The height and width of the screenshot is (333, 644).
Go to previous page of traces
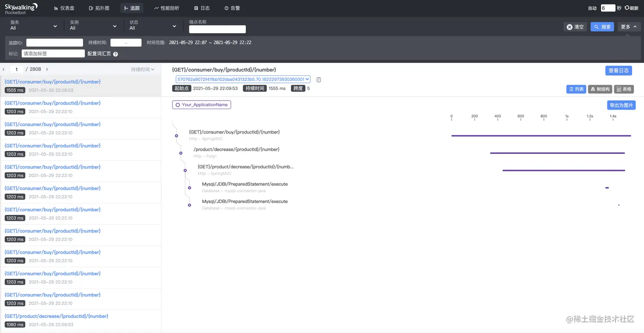click(x=4, y=69)
